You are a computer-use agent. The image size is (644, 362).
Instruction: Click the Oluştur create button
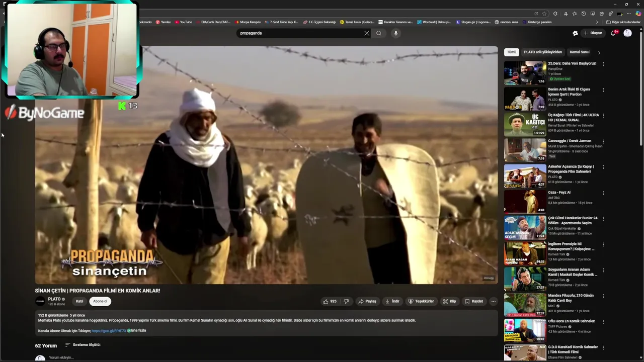coord(593,33)
